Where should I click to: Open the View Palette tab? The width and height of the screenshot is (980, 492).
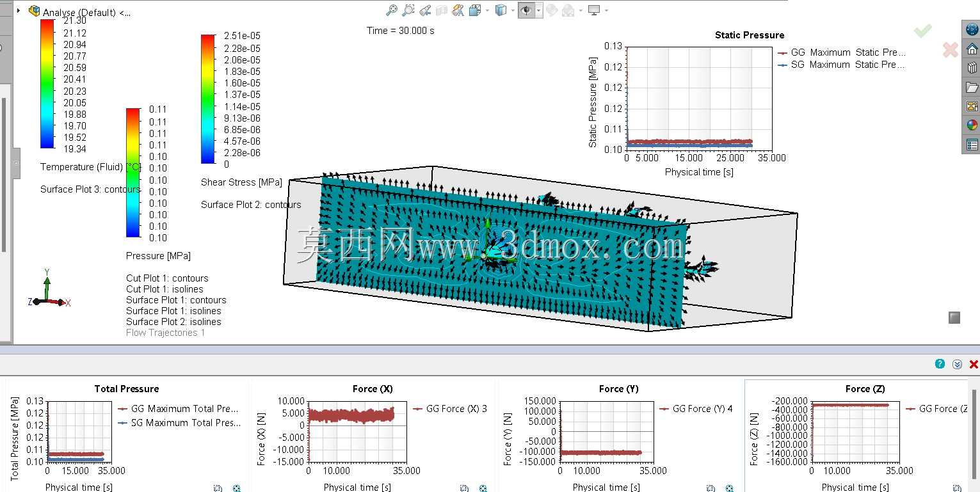[972, 106]
